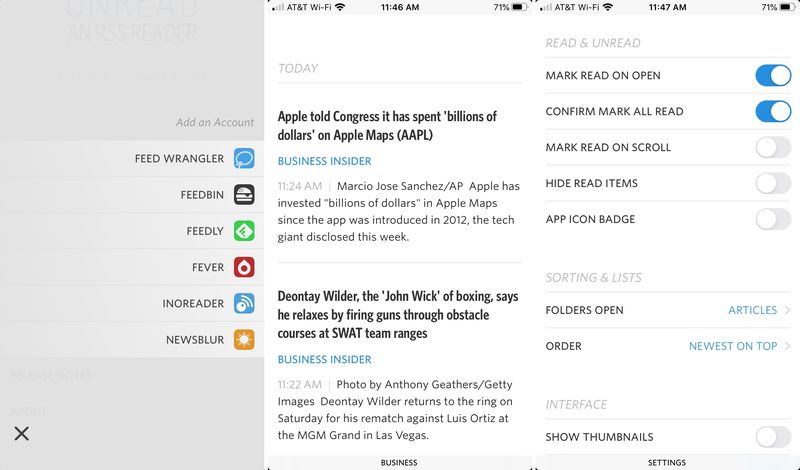
Task: Close the Add an Account panel
Action: coord(21,434)
